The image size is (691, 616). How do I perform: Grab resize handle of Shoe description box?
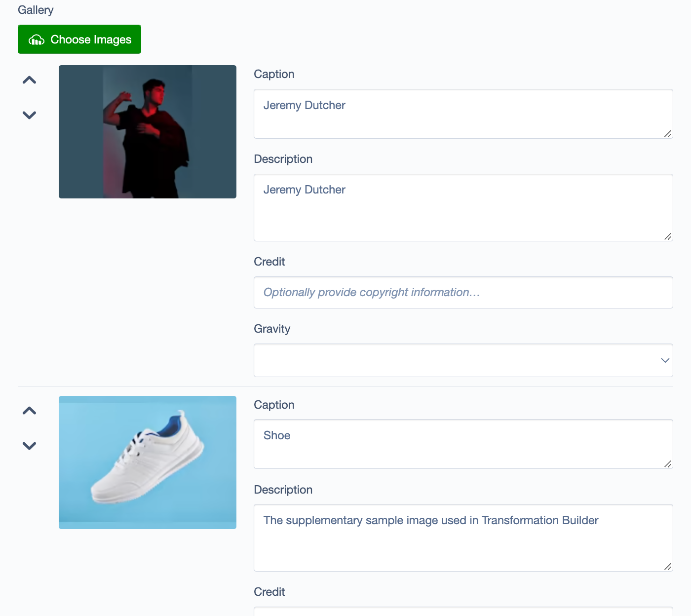click(668, 567)
